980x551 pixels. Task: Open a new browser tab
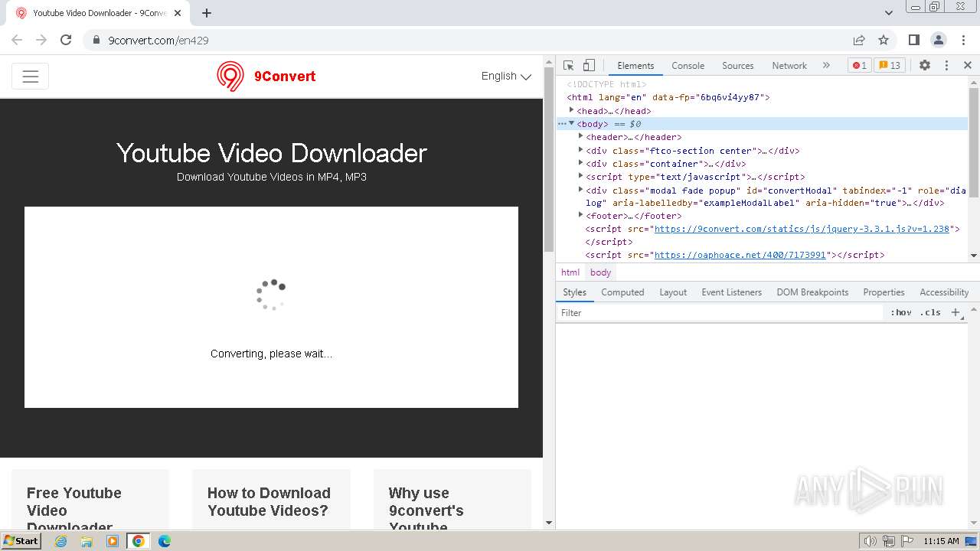207,13
